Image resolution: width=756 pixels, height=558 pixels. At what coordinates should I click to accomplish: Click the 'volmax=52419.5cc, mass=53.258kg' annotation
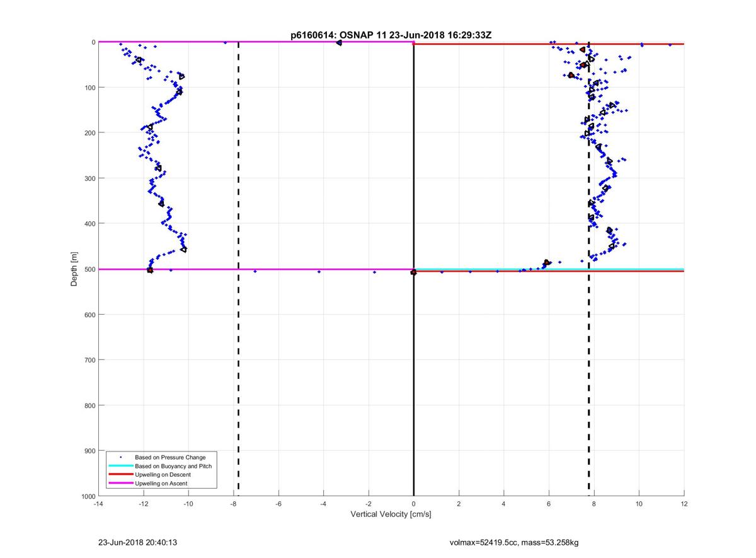pyautogui.click(x=515, y=542)
